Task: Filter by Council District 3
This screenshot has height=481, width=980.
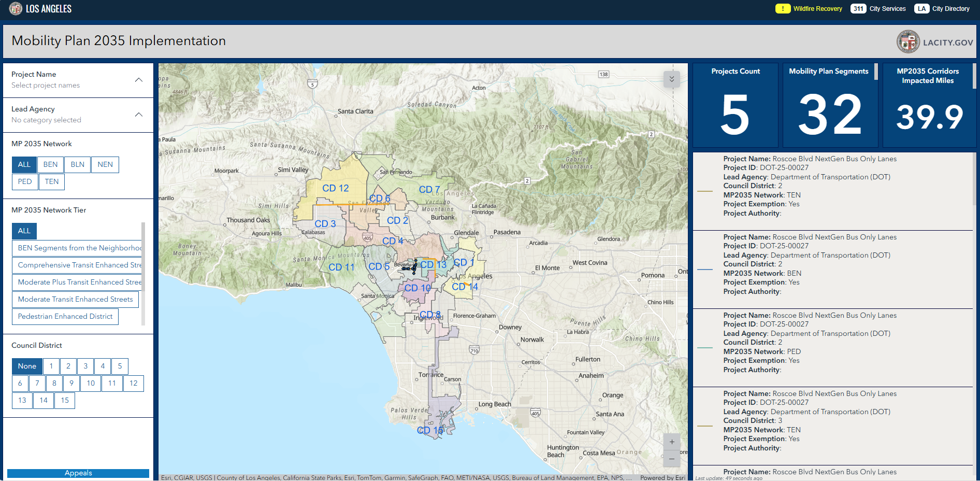Action: (x=85, y=366)
